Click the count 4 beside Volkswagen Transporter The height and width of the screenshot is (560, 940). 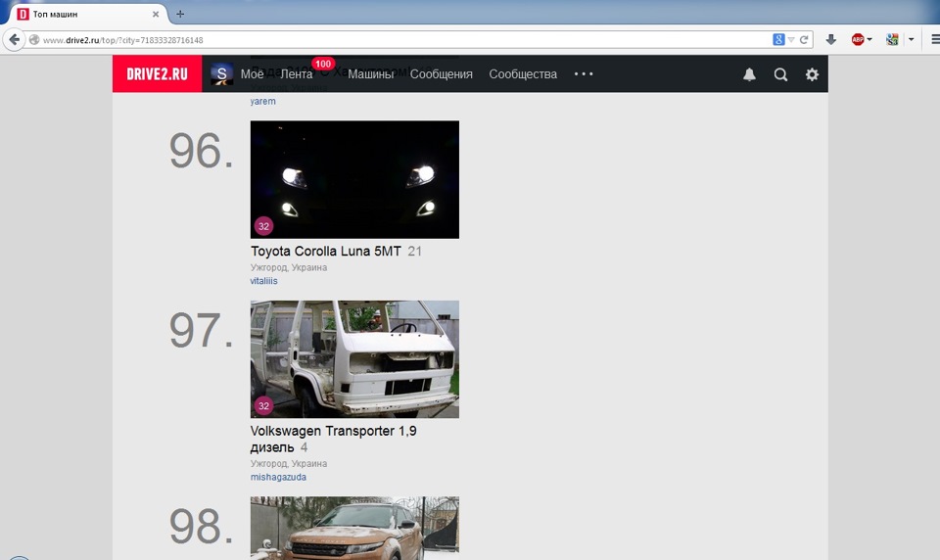click(304, 447)
